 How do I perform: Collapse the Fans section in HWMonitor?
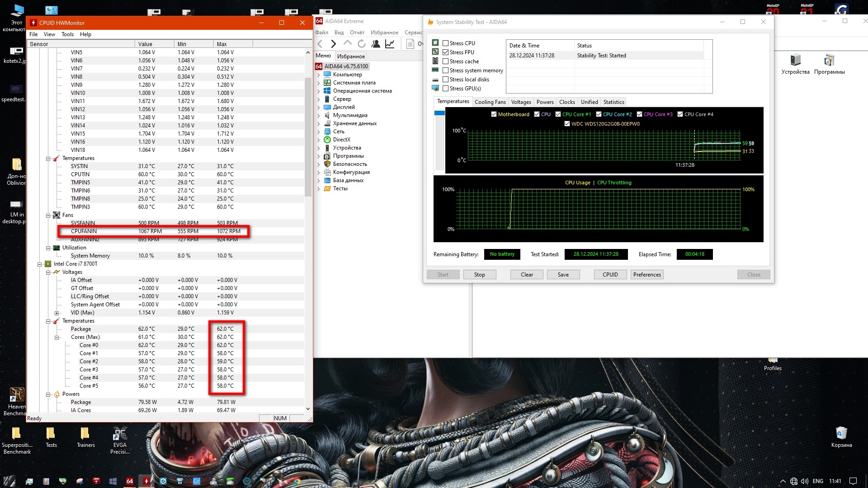pyautogui.click(x=48, y=215)
